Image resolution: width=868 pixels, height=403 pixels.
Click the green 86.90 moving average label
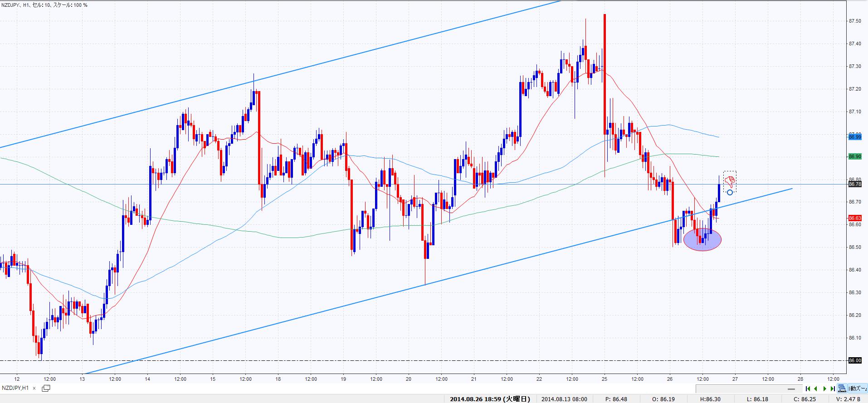(x=854, y=156)
